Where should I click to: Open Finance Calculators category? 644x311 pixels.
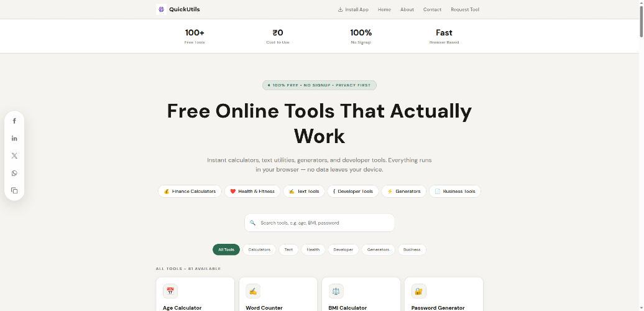pos(190,192)
